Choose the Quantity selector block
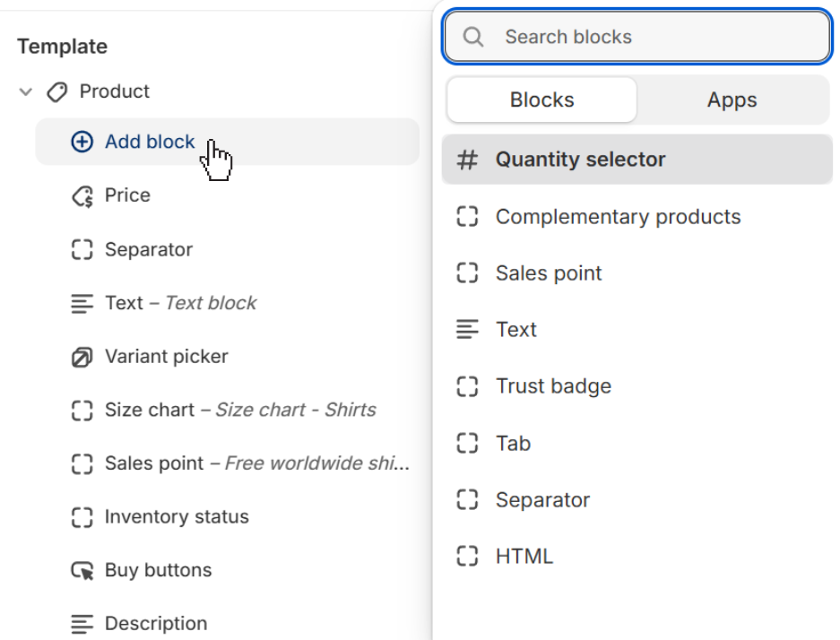Screen dimensions: 840x640 click(x=579, y=159)
